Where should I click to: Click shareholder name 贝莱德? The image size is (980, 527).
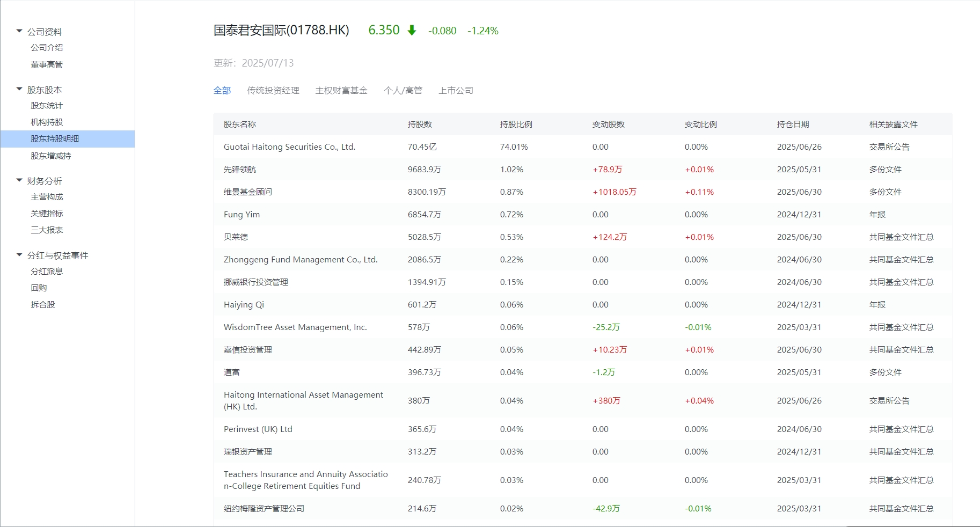click(x=236, y=237)
